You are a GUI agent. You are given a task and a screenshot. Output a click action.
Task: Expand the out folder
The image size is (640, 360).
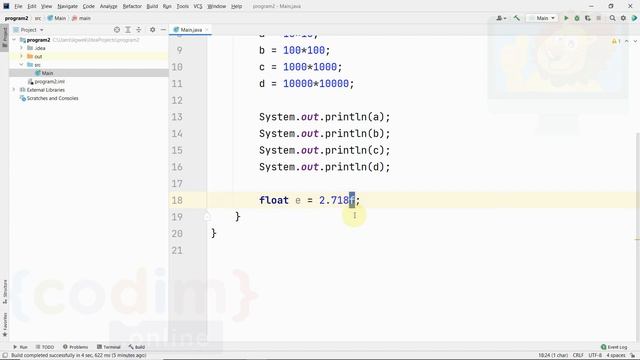coord(22,56)
